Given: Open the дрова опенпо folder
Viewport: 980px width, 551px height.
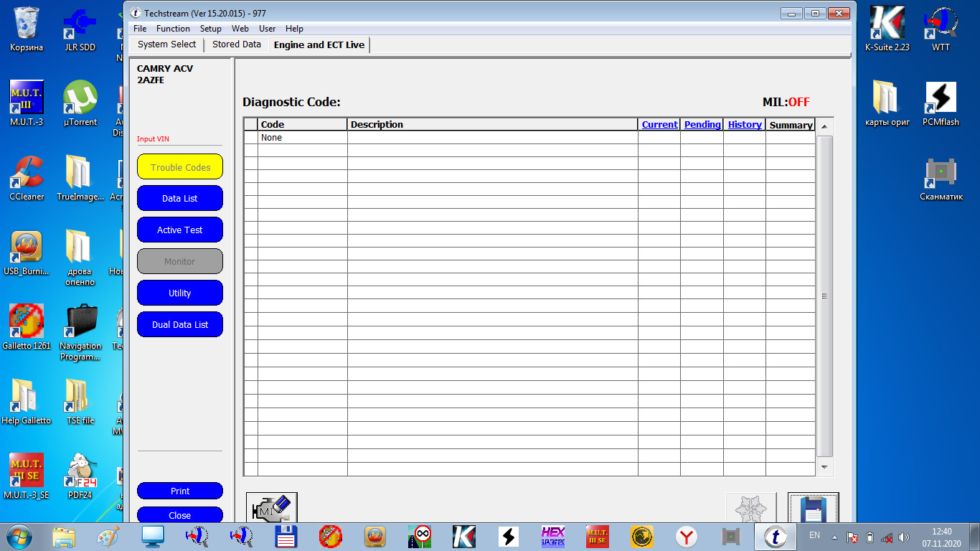Looking at the screenshot, I should point(80,258).
